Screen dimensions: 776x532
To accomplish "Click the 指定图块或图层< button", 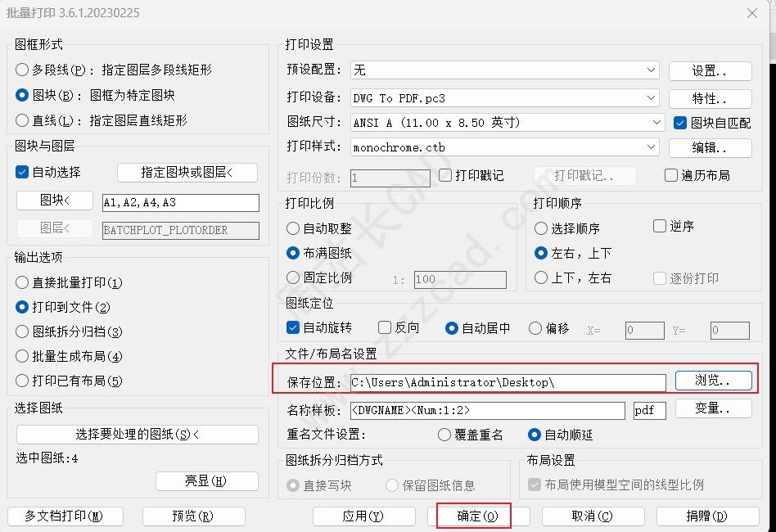I will (187, 173).
